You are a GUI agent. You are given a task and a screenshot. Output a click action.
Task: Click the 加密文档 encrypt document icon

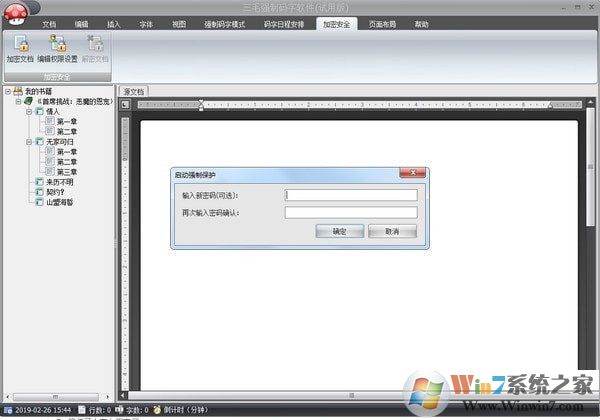(21, 43)
